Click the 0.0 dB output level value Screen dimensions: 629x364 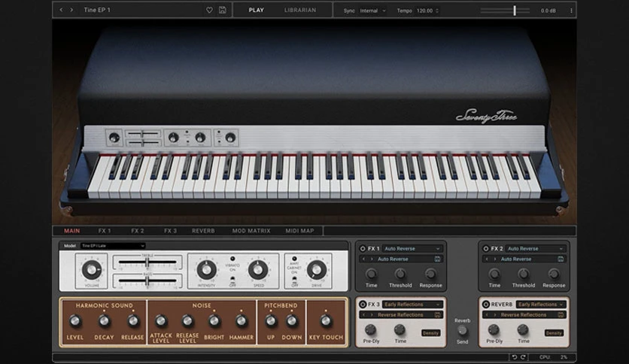click(548, 11)
